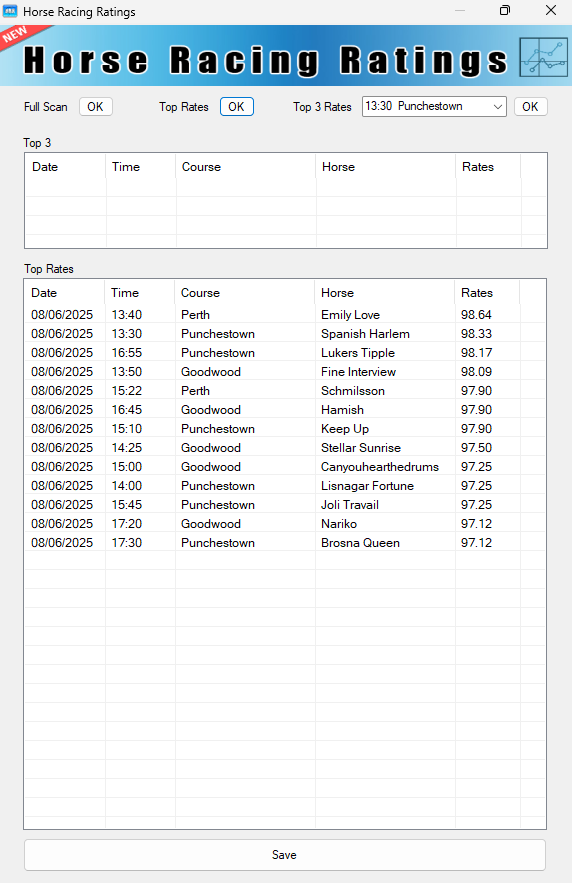Confirm Top 3 Rates with OK button
572x883 pixels.
click(530, 106)
